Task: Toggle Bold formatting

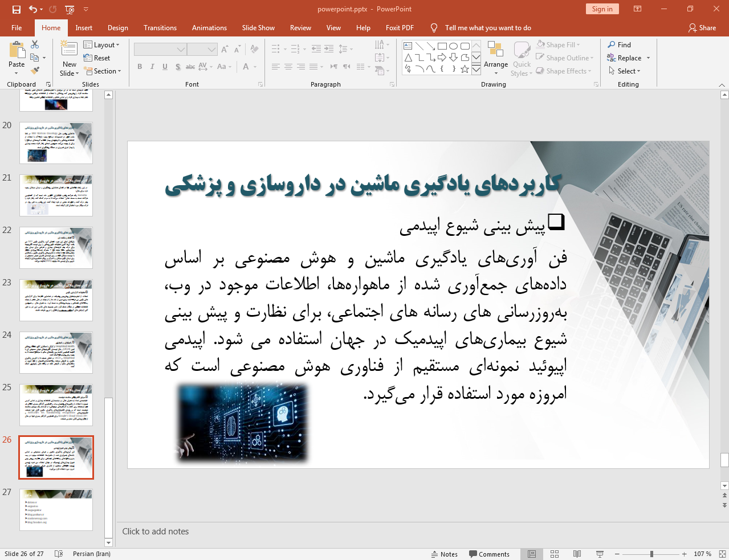Action: [140, 67]
